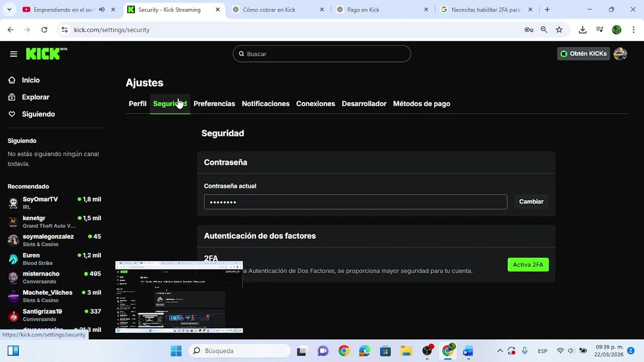Open the tab search dropdown arrow
Viewport: 644px width, 362px height.
click(x=9, y=10)
